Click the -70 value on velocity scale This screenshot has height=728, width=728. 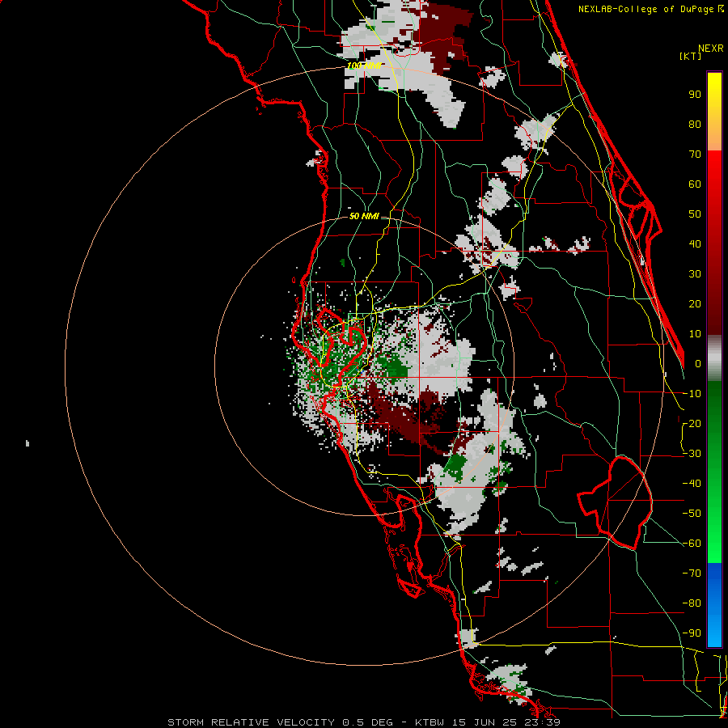[x=692, y=574]
